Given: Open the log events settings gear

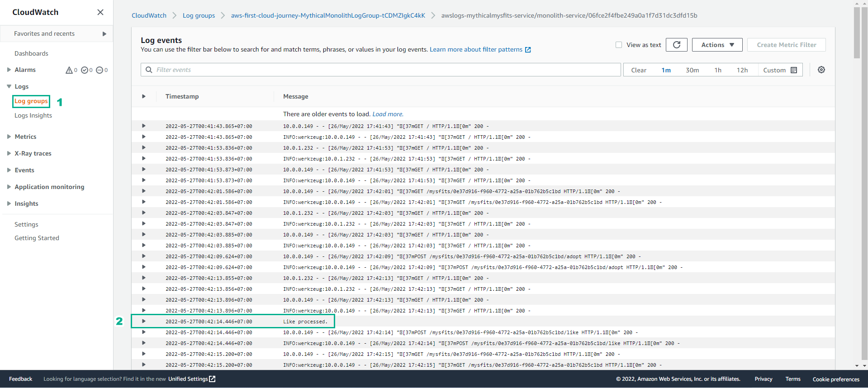Looking at the screenshot, I should [x=821, y=70].
